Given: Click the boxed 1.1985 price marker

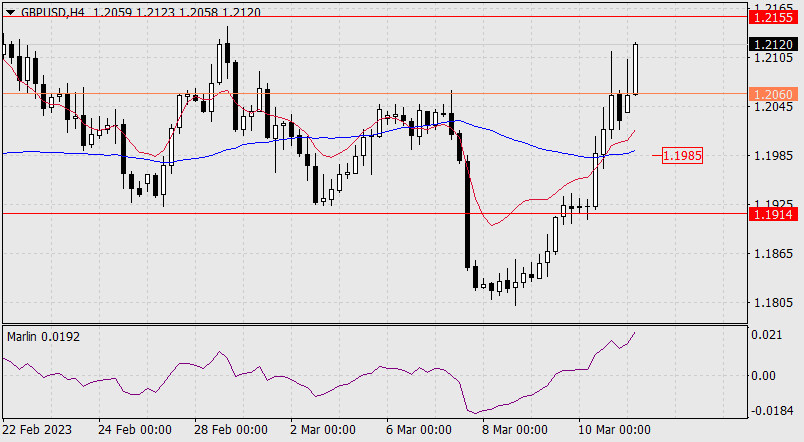Looking at the screenshot, I should click(x=682, y=155).
